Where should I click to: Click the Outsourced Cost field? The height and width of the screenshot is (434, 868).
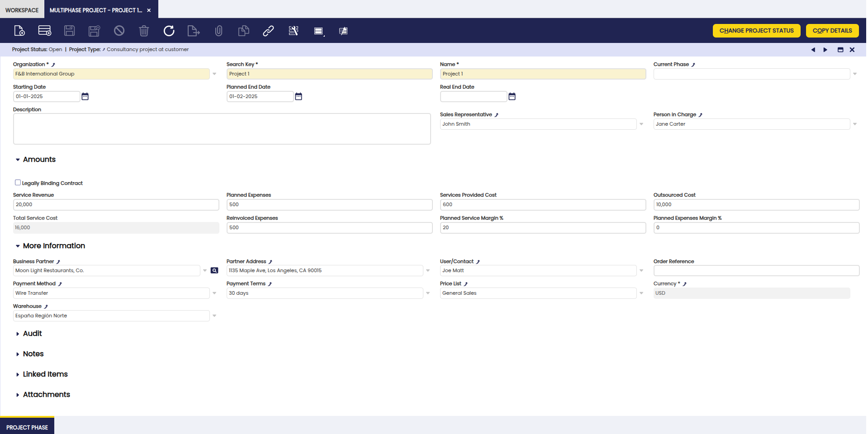pyautogui.click(x=756, y=205)
